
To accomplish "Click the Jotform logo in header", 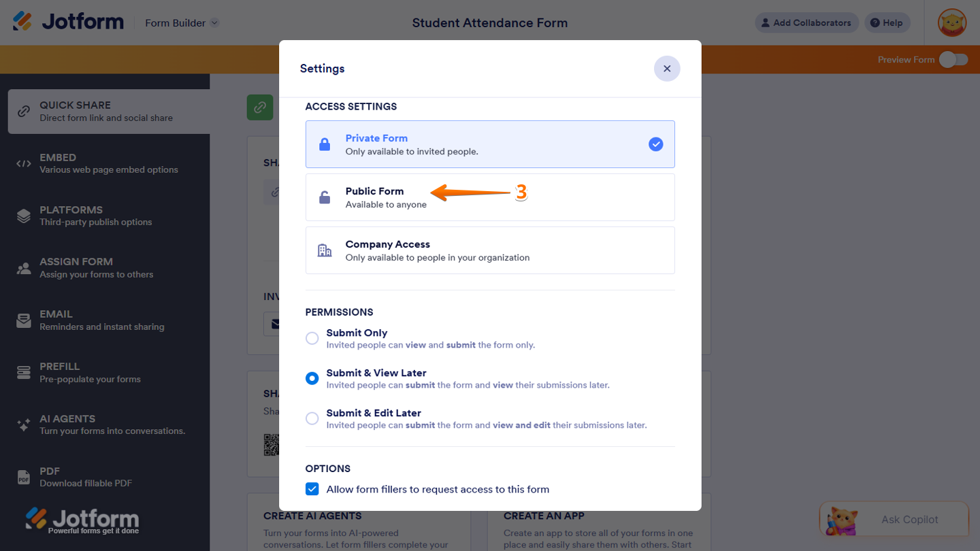I will tap(68, 22).
